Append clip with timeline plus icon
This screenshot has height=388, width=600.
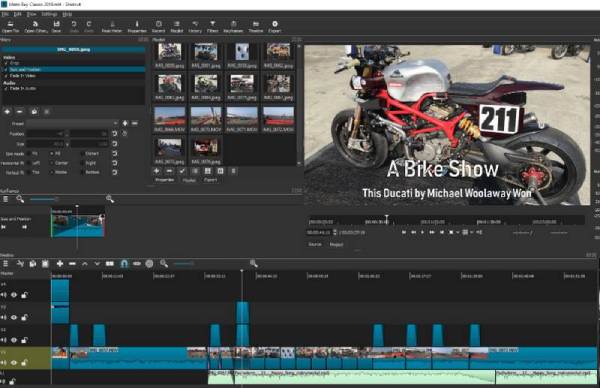[x=60, y=264]
